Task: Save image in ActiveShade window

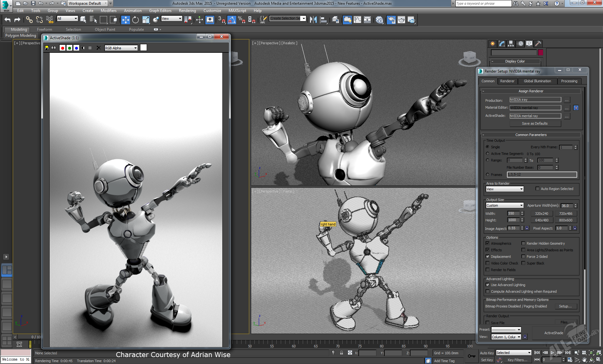Action: (x=47, y=48)
